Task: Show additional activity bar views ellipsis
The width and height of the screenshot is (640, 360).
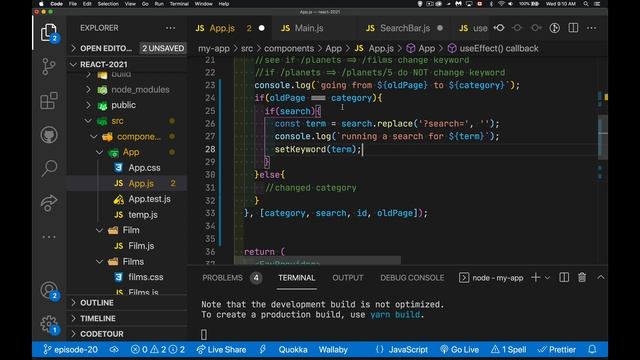Action: point(49,236)
